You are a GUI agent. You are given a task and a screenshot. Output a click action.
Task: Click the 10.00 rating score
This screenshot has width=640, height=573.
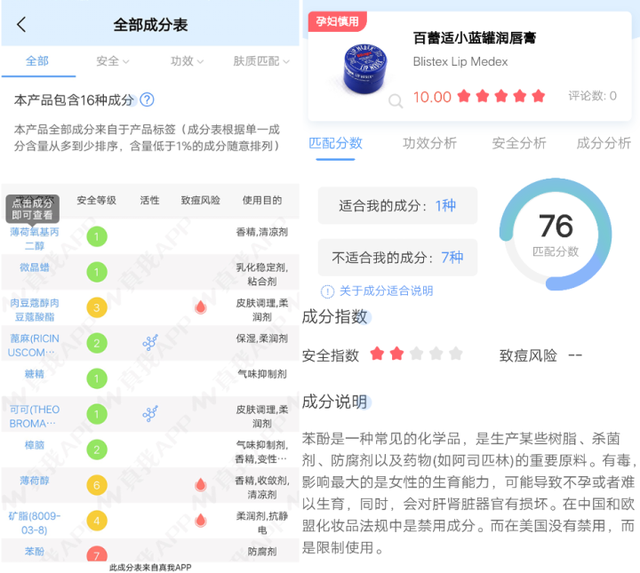point(432,97)
